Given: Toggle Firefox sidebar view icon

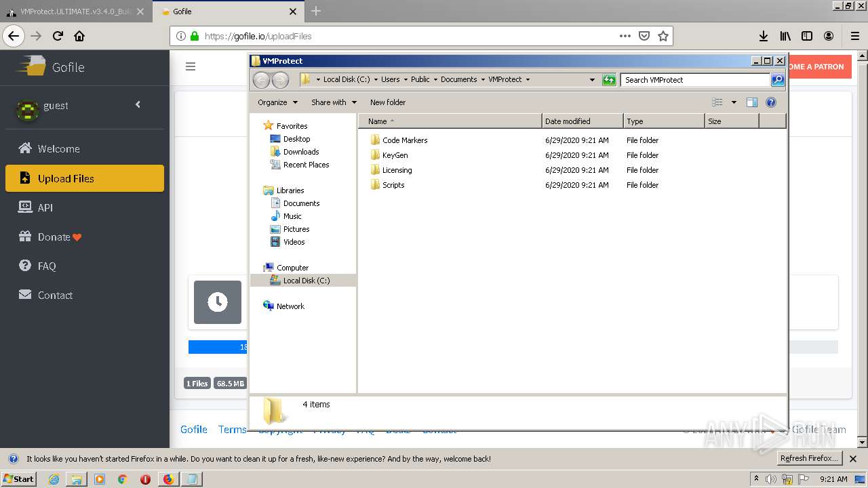Looking at the screenshot, I should click(x=807, y=36).
